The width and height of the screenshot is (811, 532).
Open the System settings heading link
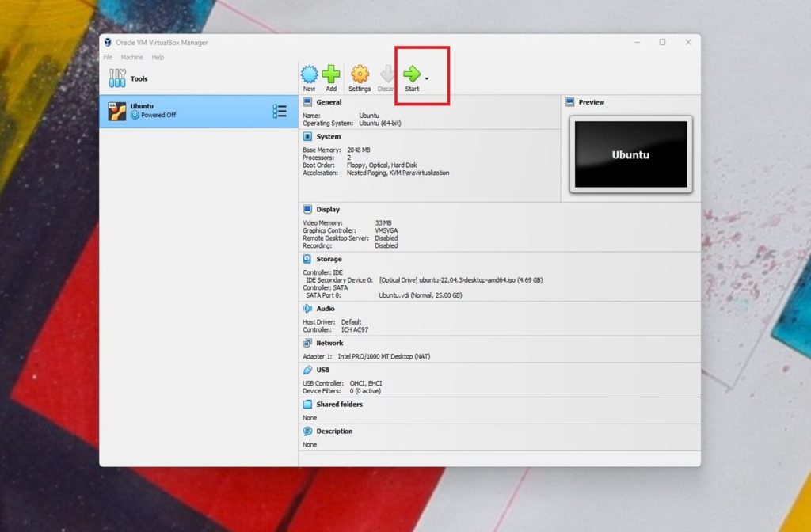[x=329, y=137]
